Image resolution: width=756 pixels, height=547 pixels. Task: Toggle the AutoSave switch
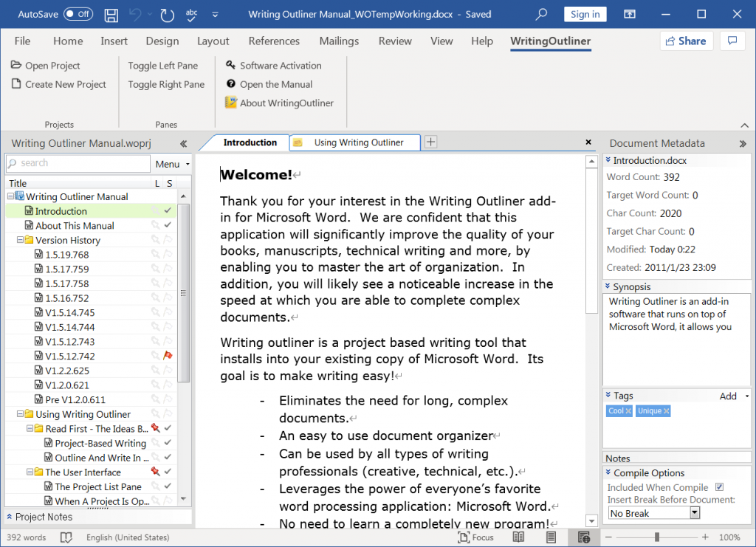(x=78, y=14)
